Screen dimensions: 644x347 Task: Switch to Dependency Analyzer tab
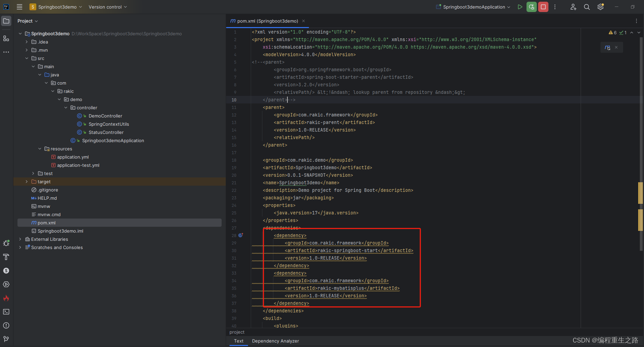275,341
